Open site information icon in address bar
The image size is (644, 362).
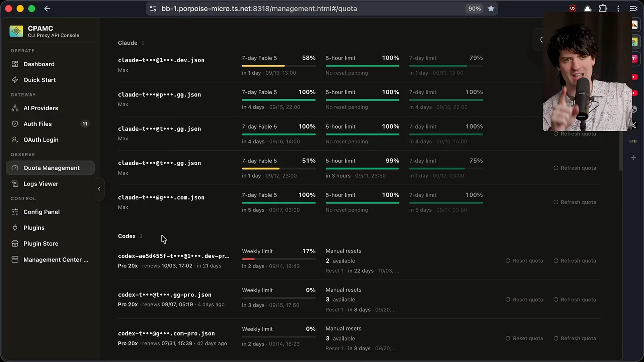(x=153, y=8)
